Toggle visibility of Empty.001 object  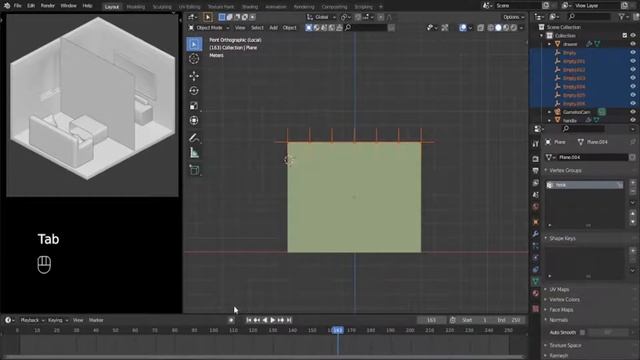point(633,61)
